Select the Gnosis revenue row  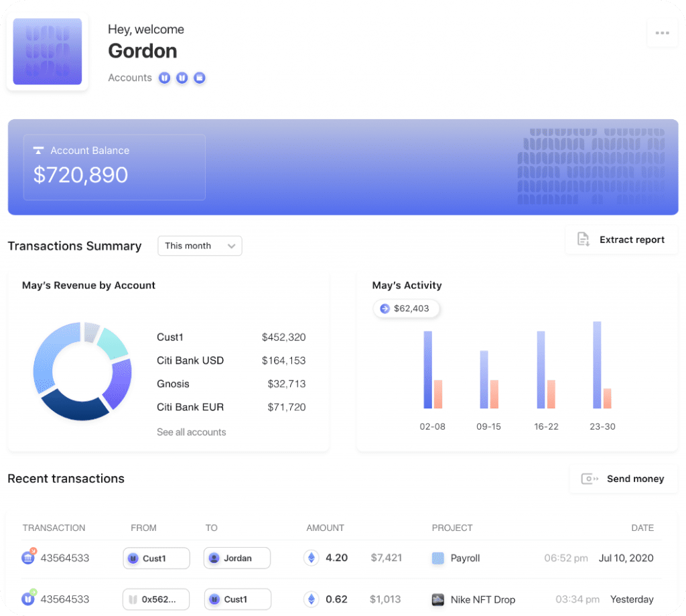[231, 384]
